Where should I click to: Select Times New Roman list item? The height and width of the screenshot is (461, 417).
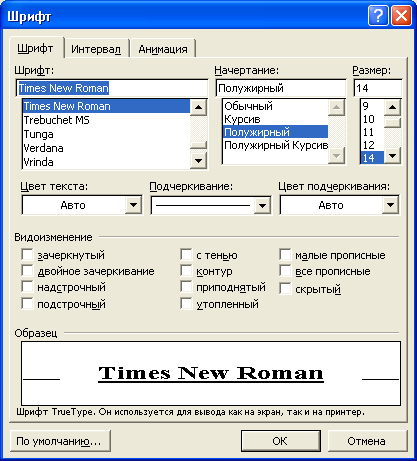[x=106, y=106]
